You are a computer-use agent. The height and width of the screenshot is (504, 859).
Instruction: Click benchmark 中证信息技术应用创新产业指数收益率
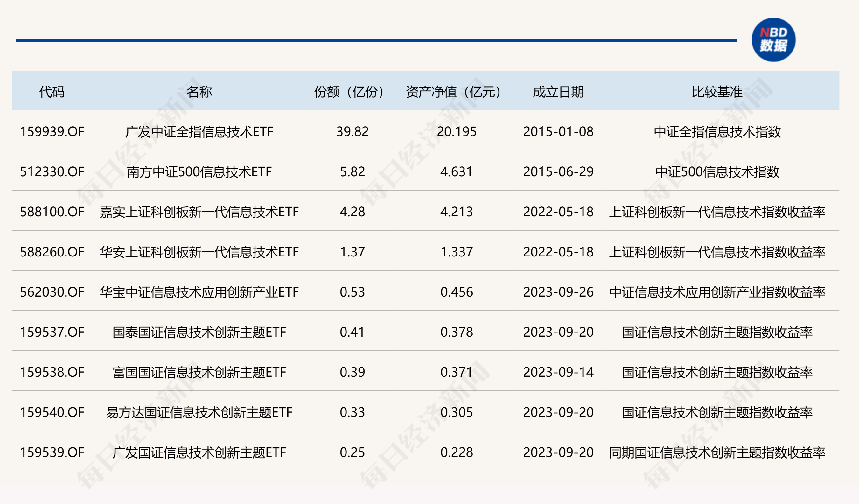coord(717,292)
